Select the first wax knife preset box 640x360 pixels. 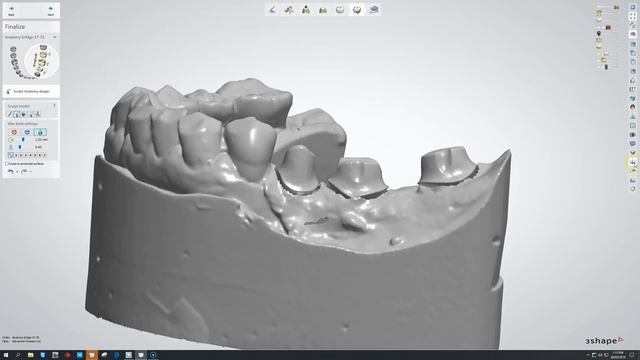(x=11, y=155)
